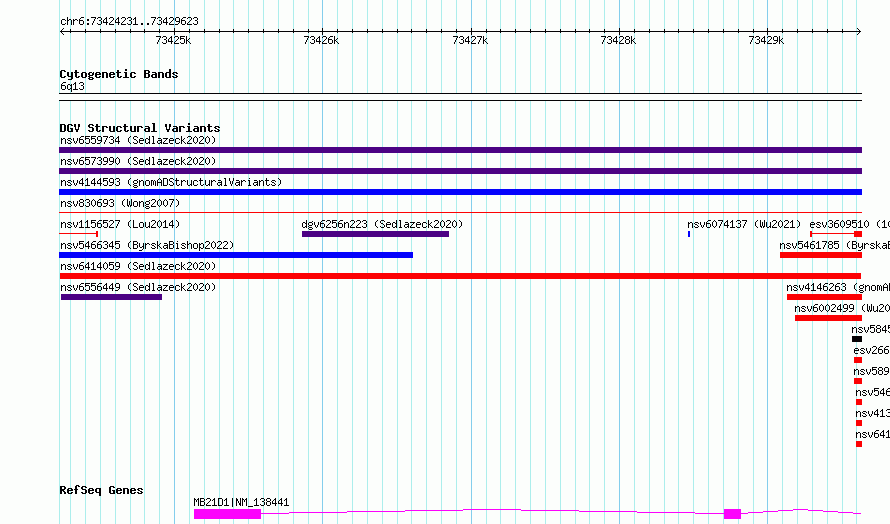Click the nsv6559734 (Sedlazeck2020) label
The width and height of the screenshot is (890, 524).
[x=138, y=140]
